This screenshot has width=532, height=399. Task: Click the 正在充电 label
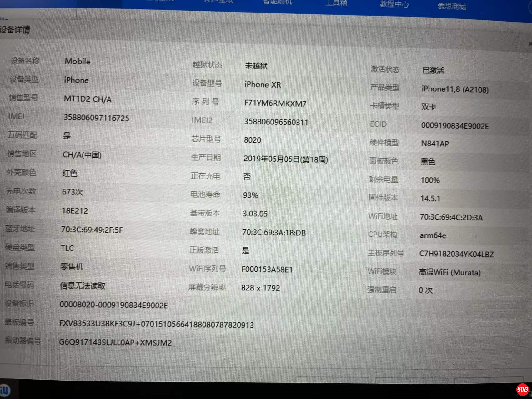205,176
